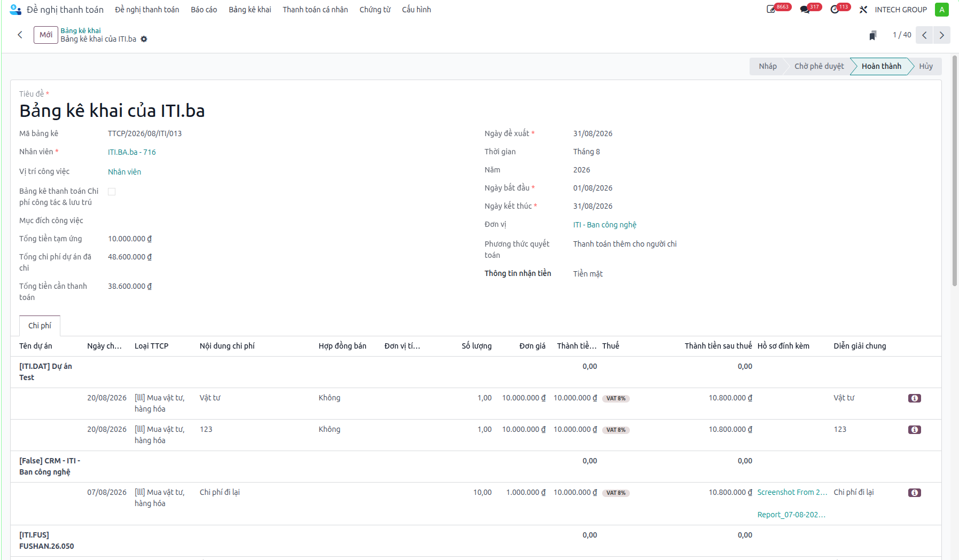Open the ITI.BA.ba - 716 employee link
Image resolution: width=959 pixels, height=560 pixels.
(132, 152)
